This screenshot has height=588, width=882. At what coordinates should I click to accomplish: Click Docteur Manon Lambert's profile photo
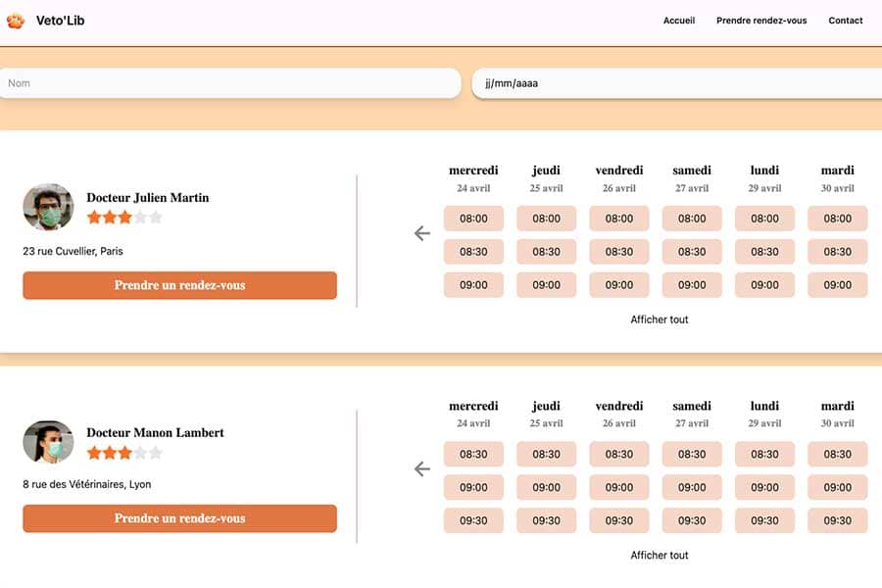pyautogui.click(x=48, y=442)
